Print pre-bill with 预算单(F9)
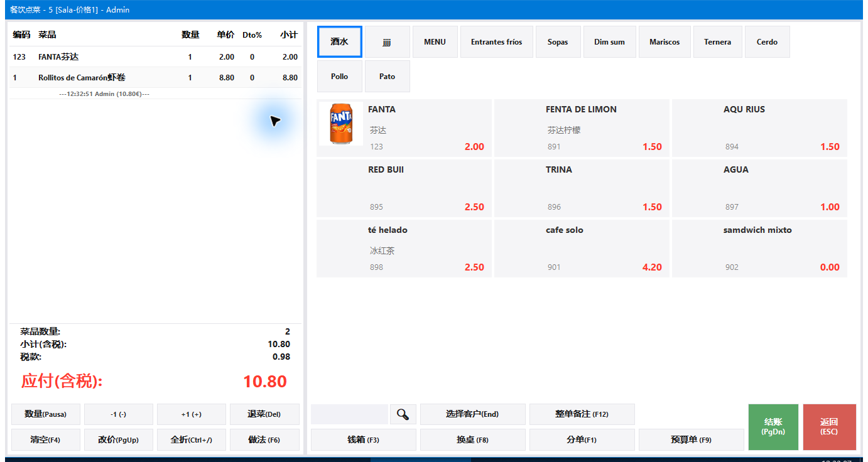This screenshot has height=462, width=868. 692,440
